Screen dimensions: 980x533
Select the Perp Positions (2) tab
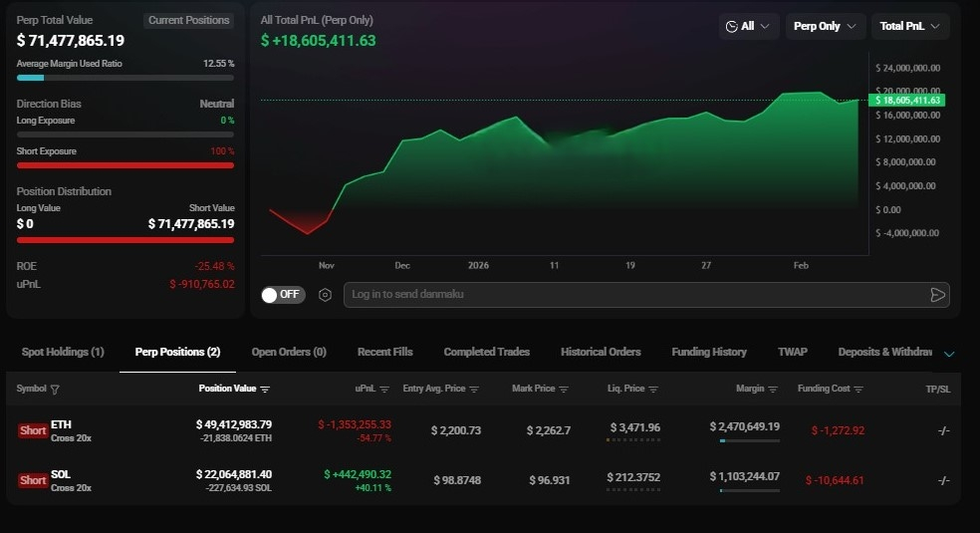(177, 352)
